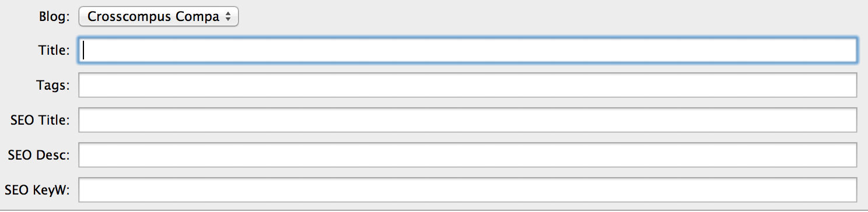Click the "SEO Title:" label

click(x=40, y=121)
